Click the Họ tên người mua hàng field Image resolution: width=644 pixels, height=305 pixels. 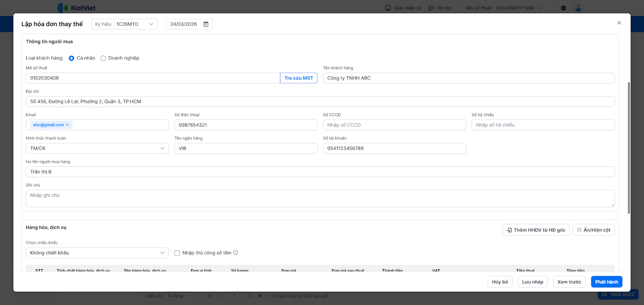click(320, 172)
